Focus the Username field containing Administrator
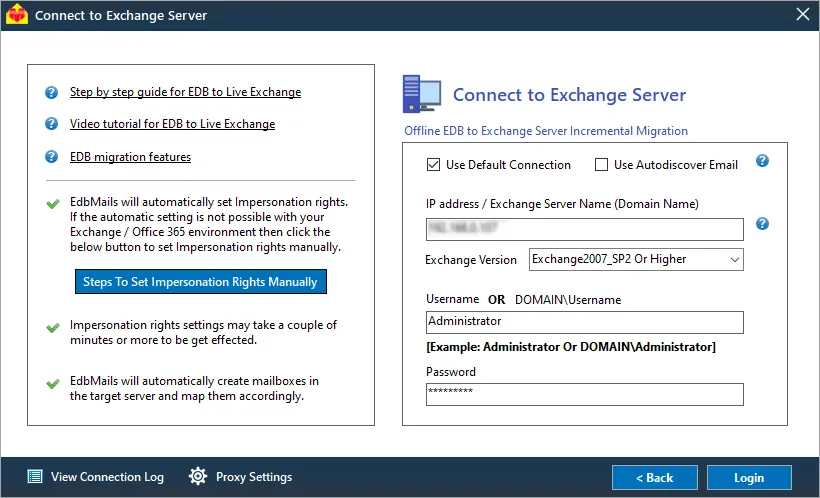820x498 pixels. point(585,322)
